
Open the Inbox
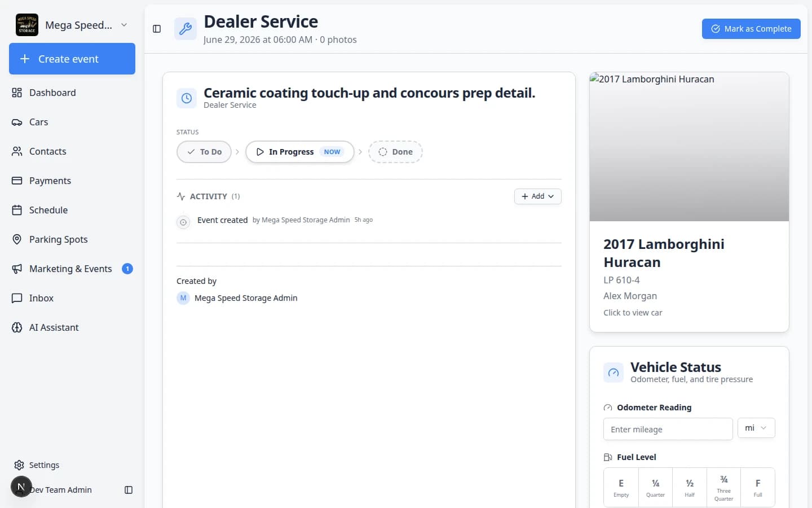[x=72, y=298]
